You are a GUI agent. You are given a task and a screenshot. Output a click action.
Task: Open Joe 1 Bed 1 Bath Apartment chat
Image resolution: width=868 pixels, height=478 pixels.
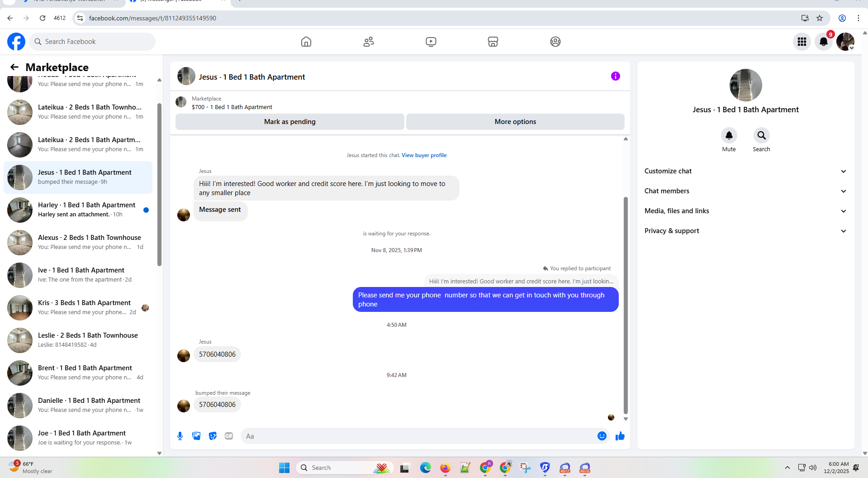click(78, 438)
